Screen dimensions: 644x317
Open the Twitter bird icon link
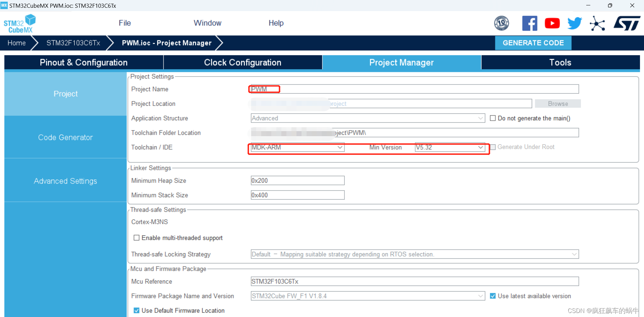pyautogui.click(x=574, y=23)
